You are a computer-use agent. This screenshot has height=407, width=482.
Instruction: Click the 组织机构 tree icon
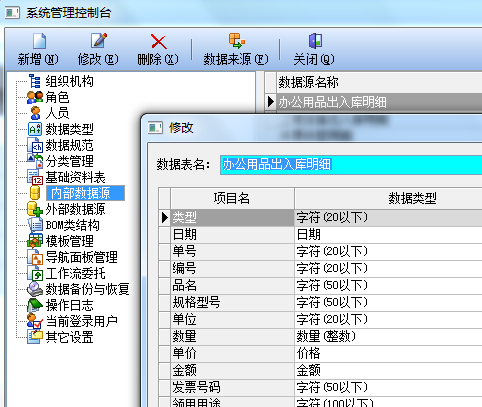(35, 81)
